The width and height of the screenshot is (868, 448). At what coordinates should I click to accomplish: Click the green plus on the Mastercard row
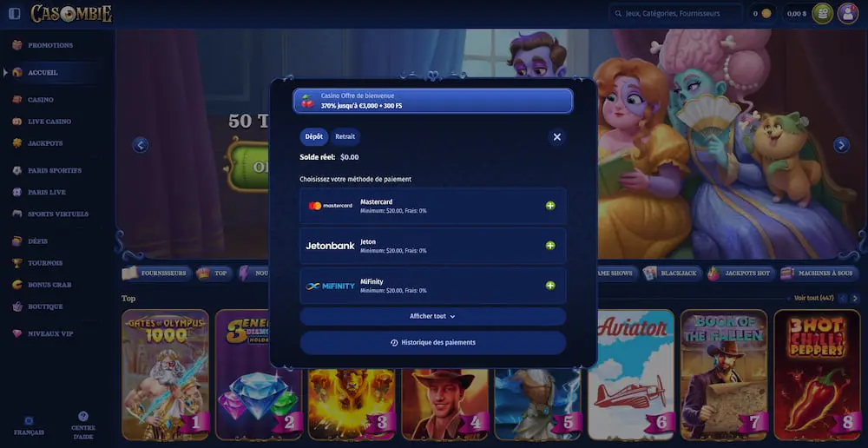pos(550,206)
